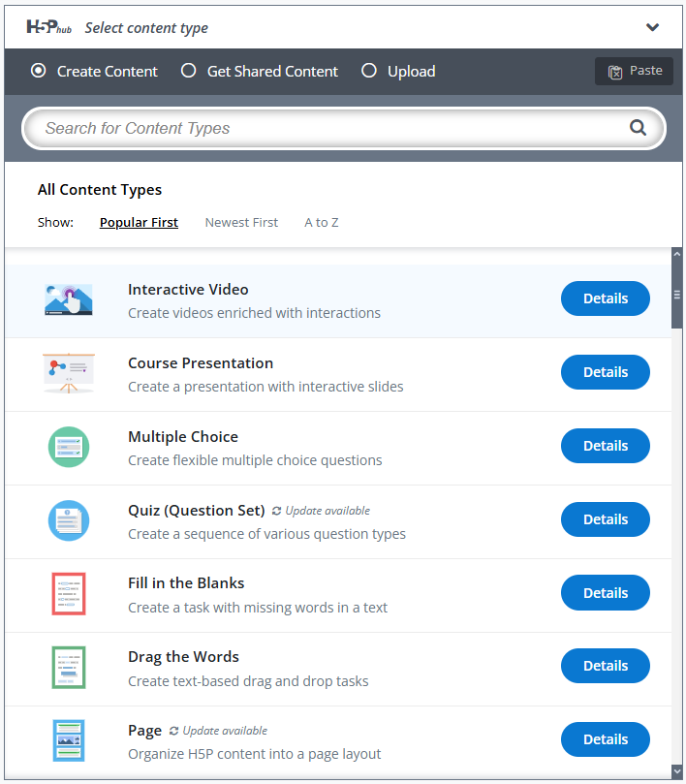Open Details for Interactive Video
The image size is (686, 784).
tap(606, 298)
